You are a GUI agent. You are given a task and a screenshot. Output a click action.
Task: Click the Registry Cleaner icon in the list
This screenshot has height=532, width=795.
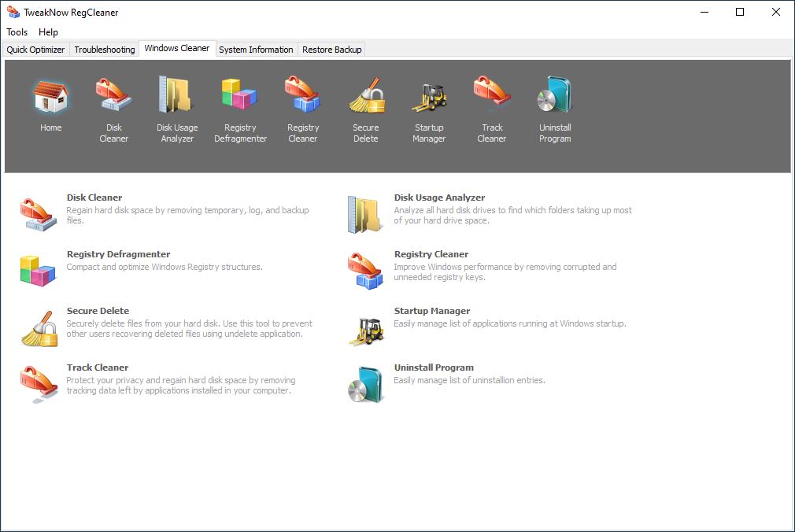tap(365, 272)
